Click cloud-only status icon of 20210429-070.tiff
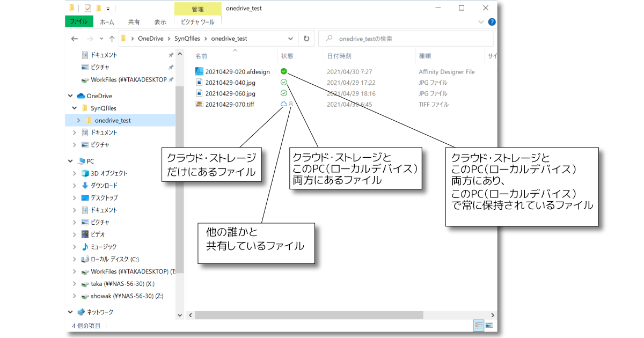The image size is (644, 338). tap(283, 104)
